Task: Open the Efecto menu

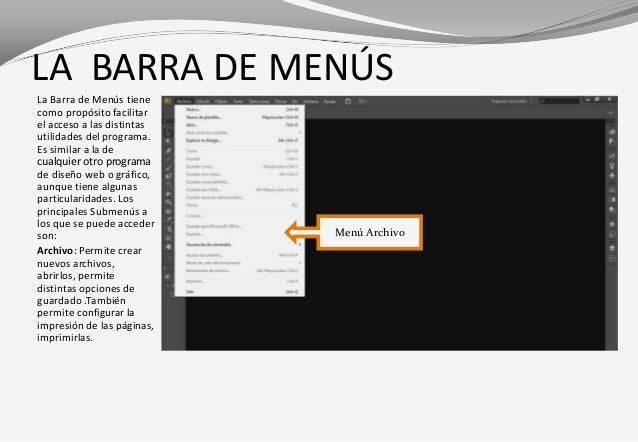Action: pos(280,101)
